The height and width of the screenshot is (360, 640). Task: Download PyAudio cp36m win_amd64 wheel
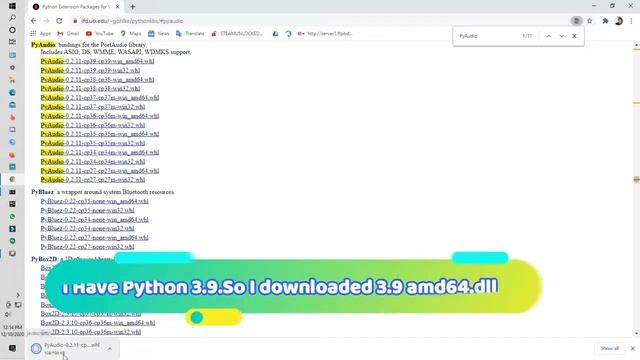(100, 116)
